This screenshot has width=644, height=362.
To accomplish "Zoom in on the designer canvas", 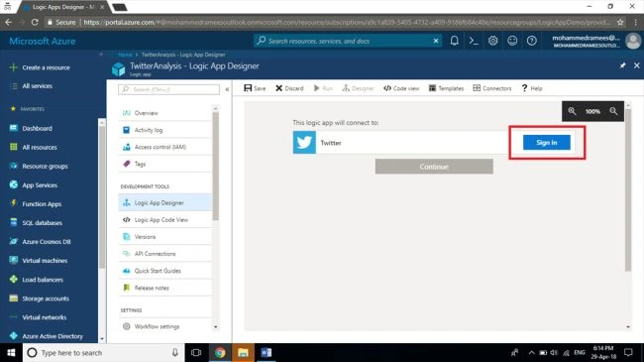I will (572, 111).
